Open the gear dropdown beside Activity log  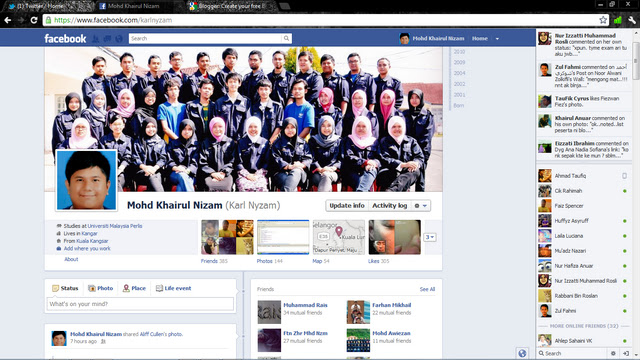tap(421, 206)
